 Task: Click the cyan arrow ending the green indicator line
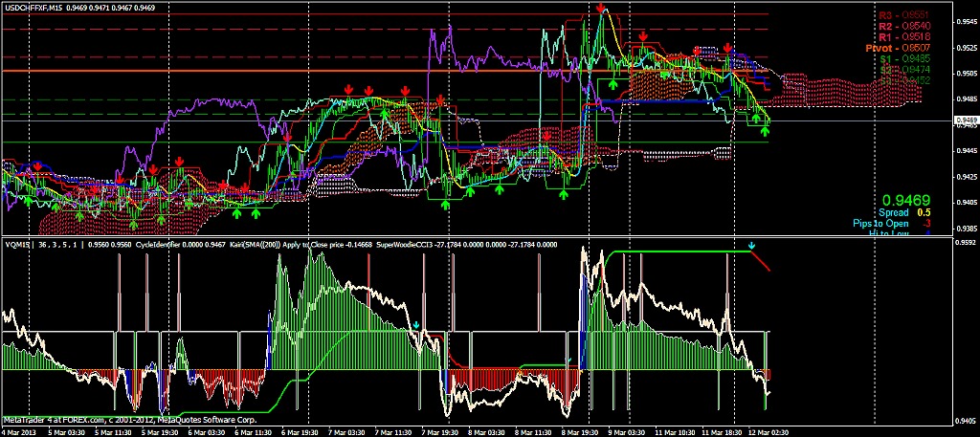(752, 246)
